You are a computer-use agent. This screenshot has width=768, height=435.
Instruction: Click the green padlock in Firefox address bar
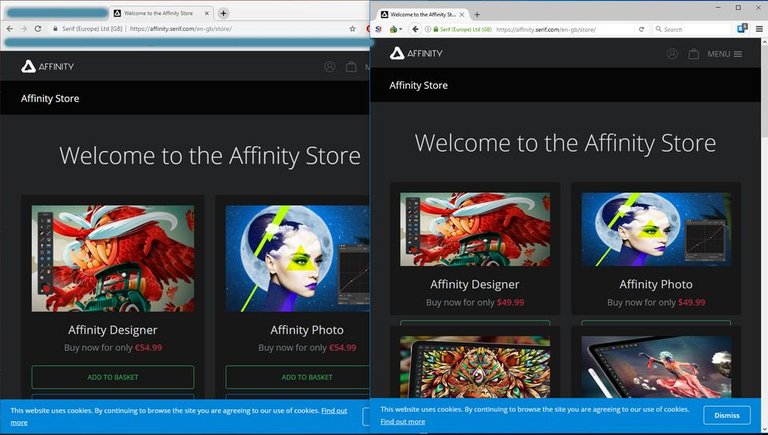point(435,29)
